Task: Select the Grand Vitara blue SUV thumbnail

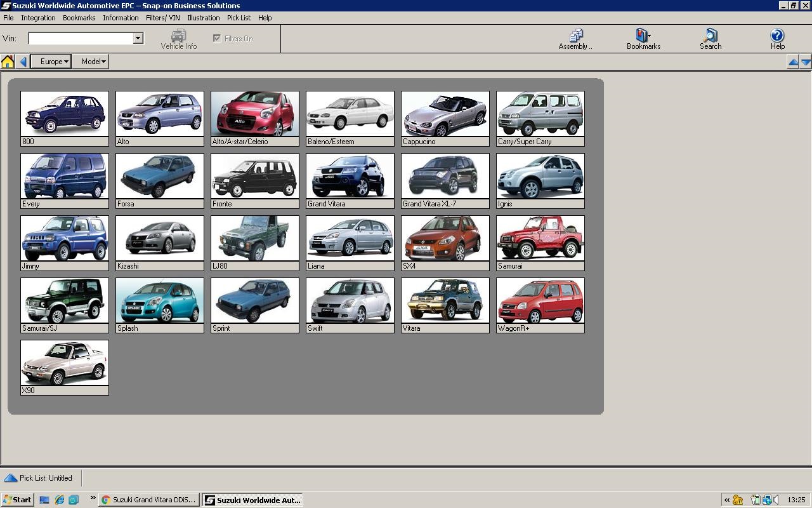Action: coord(350,181)
